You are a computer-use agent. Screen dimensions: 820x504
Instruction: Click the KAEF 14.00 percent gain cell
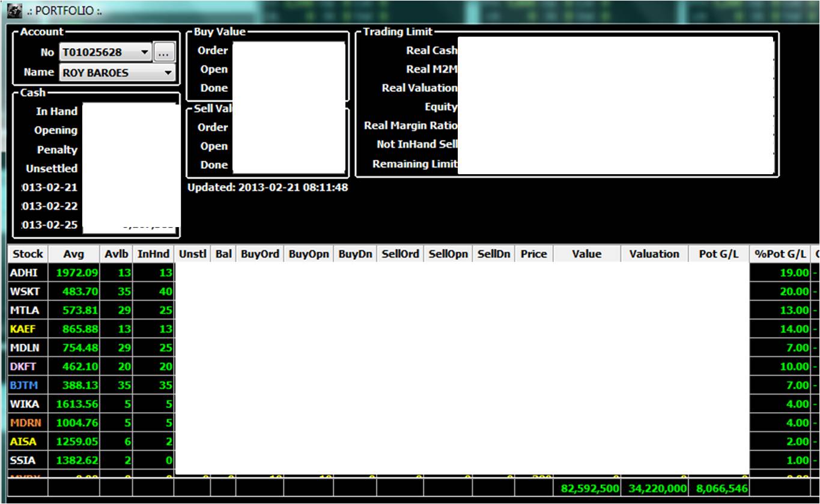tap(780, 329)
